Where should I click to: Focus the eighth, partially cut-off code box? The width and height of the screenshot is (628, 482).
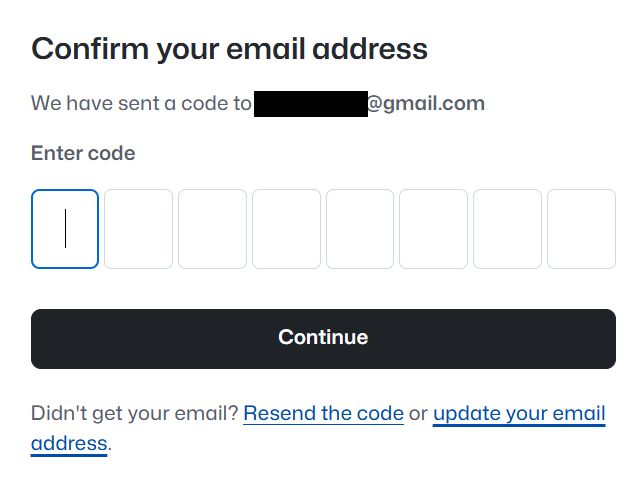coord(581,229)
